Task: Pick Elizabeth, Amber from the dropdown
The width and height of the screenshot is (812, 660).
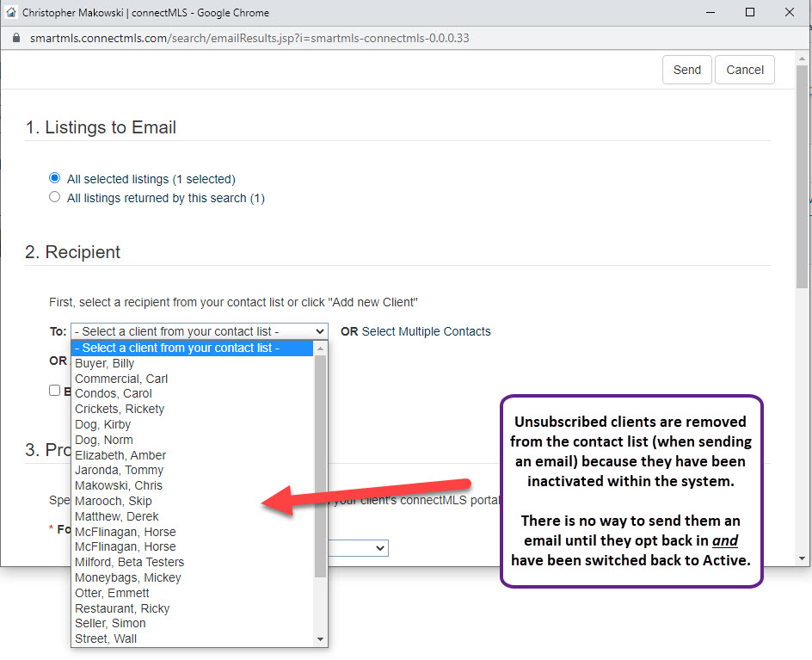Action: (192, 455)
